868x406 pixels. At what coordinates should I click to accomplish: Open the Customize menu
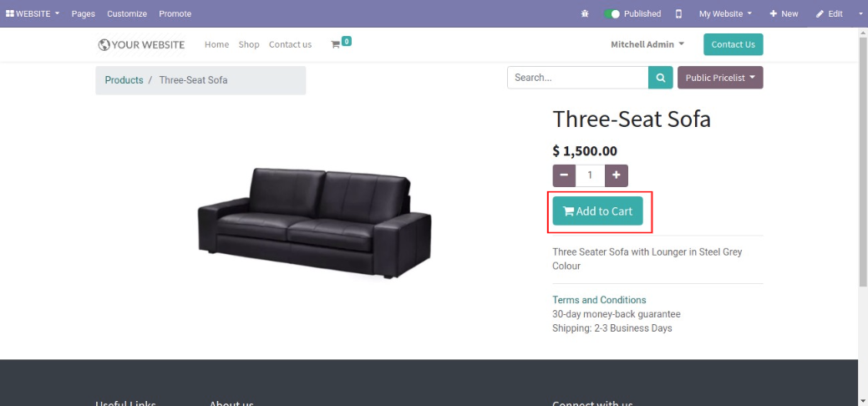(x=127, y=14)
